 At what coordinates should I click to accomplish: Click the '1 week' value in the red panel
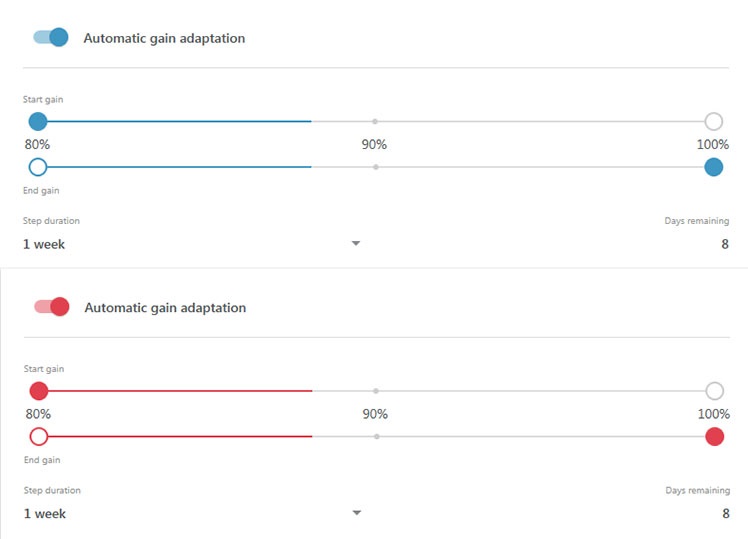pos(45,514)
